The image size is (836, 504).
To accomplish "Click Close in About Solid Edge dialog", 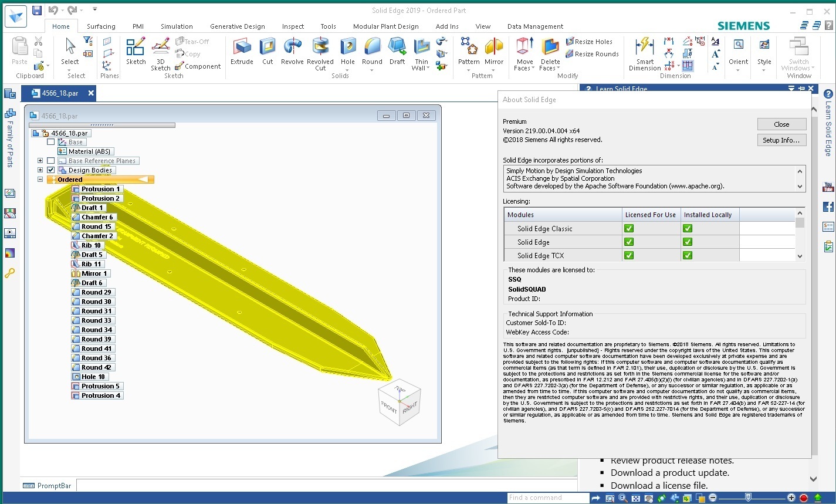I will coord(781,124).
